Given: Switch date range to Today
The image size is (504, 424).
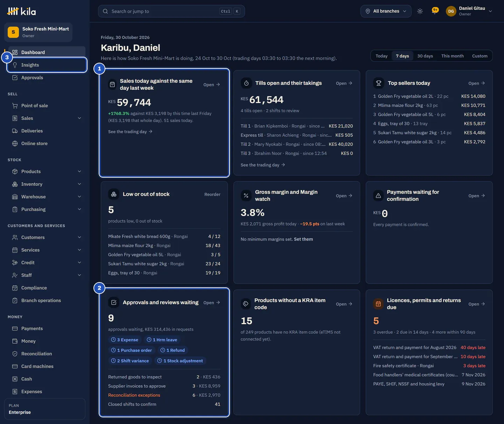Looking at the screenshot, I should pos(381,56).
